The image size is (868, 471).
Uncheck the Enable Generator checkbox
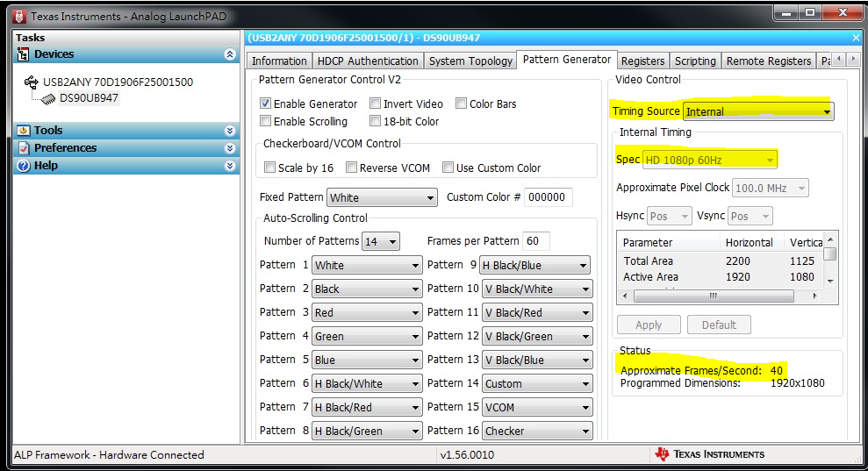point(266,103)
